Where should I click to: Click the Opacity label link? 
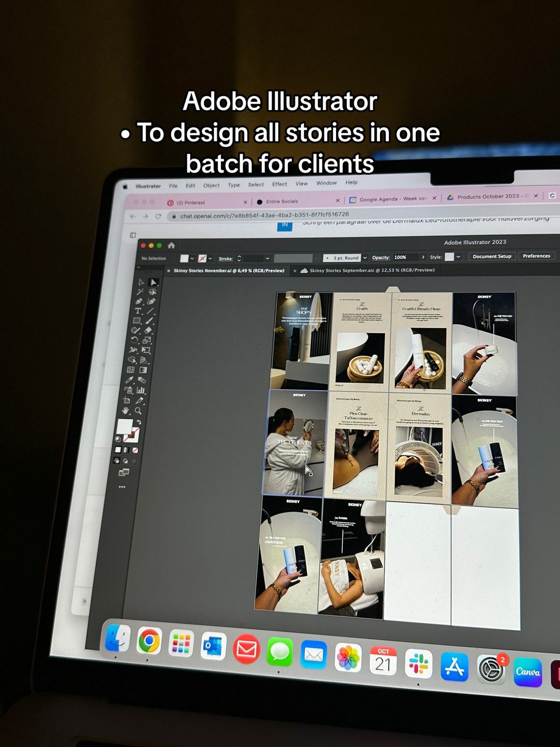pyautogui.click(x=381, y=257)
